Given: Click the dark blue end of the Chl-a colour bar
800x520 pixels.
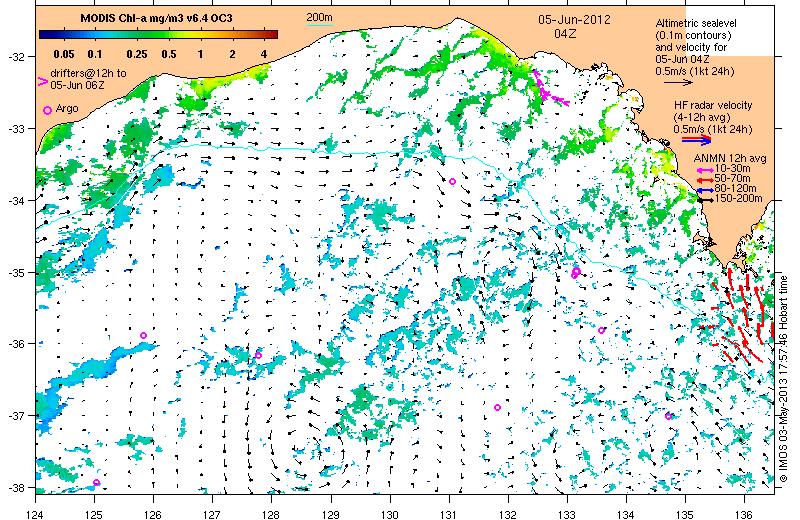Looking at the screenshot, I should (x=43, y=34).
